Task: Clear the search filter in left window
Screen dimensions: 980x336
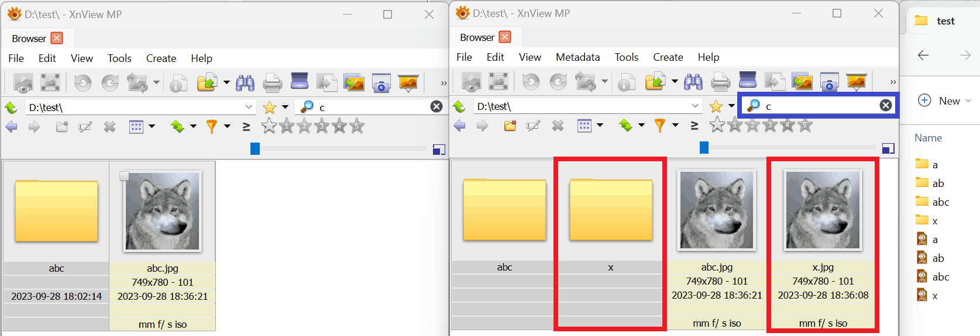Action: click(x=436, y=106)
